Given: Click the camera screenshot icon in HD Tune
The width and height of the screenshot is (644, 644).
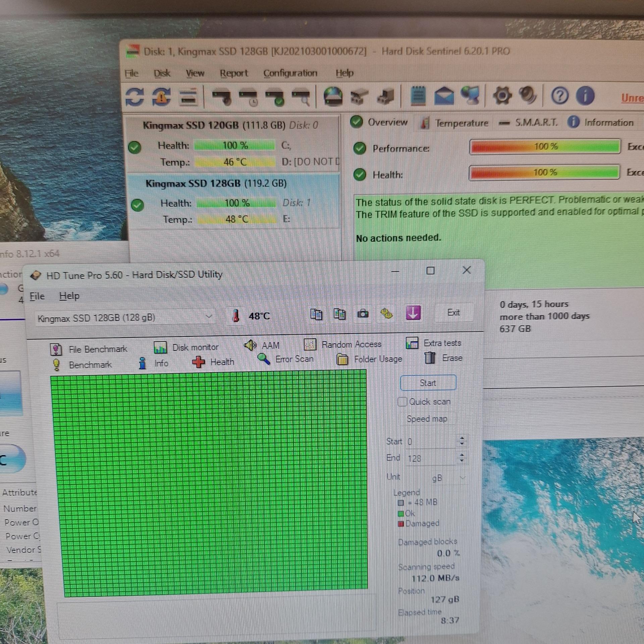Looking at the screenshot, I should (363, 314).
